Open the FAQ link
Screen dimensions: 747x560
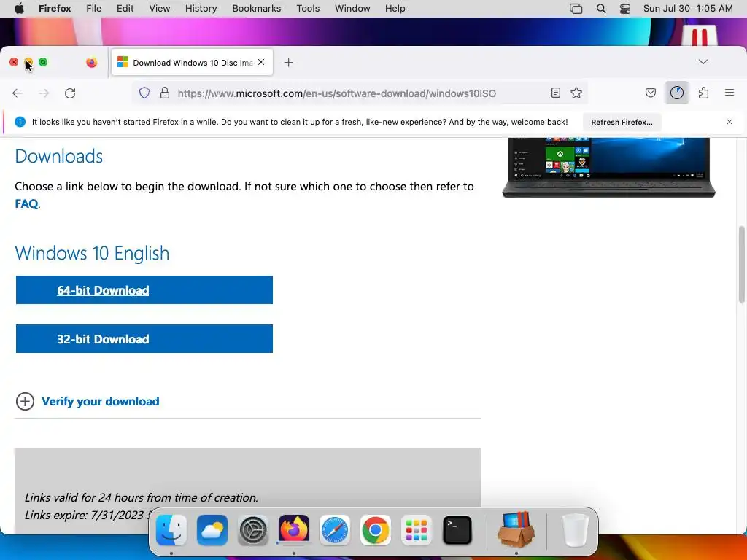tap(27, 204)
